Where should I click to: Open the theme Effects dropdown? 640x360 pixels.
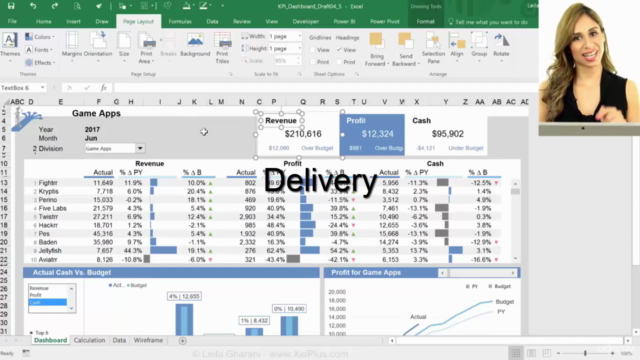pos(40,62)
